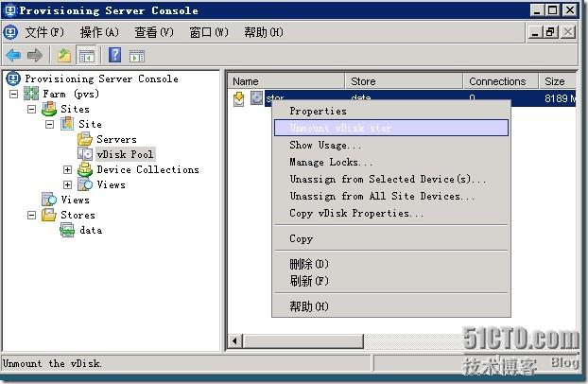Click the mounted vDisk arrow icon in the stor row
The height and width of the screenshot is (384, 588).
click(x=238, y=98)
